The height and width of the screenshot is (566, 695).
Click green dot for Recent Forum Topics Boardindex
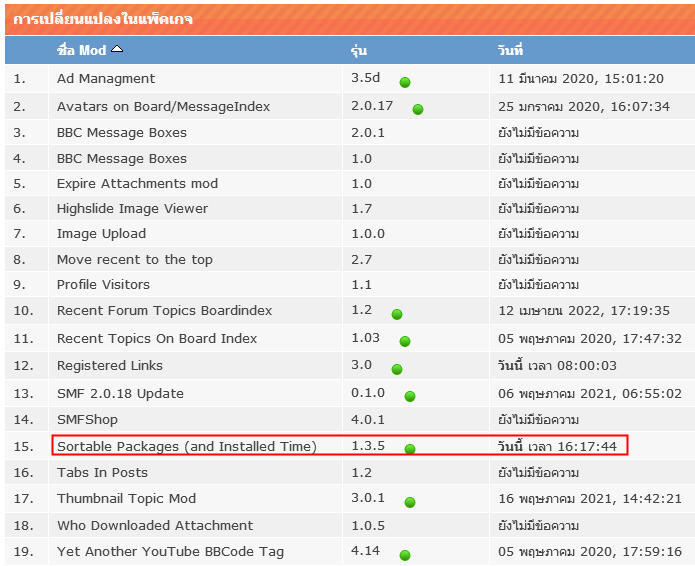click(x=397, y=314)
